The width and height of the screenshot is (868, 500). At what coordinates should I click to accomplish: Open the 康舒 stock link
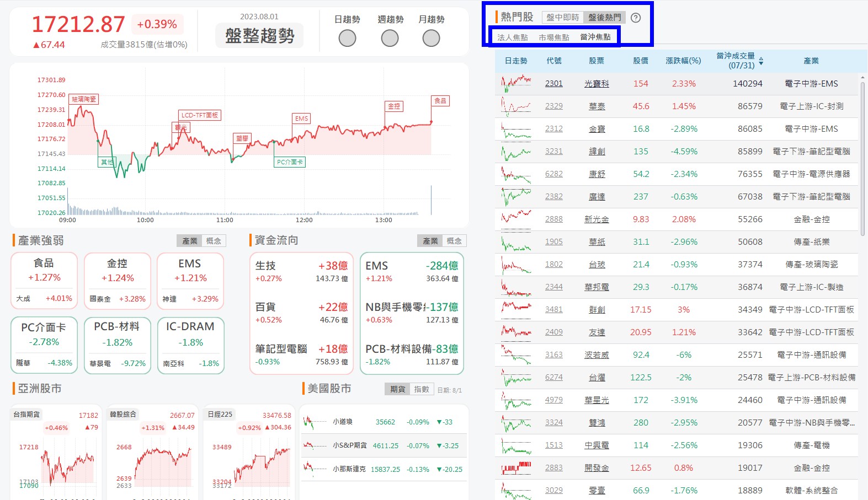pyautogui.click(x=597, y=174)
